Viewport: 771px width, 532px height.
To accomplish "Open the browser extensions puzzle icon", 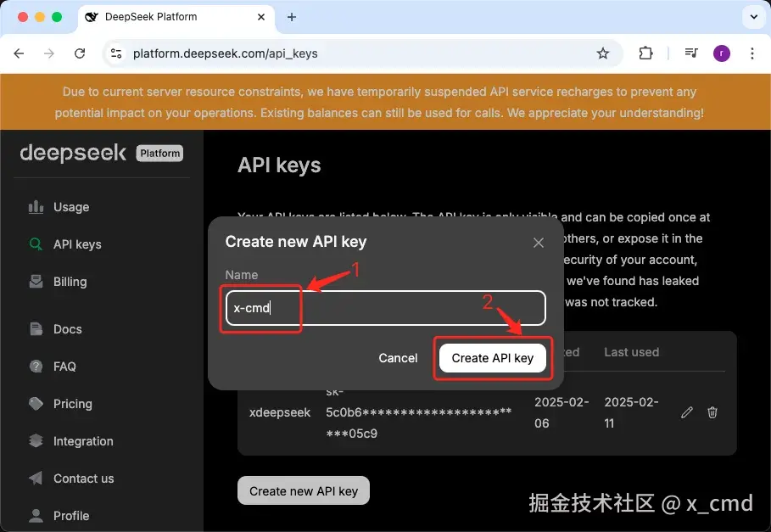I will point(645,53).
